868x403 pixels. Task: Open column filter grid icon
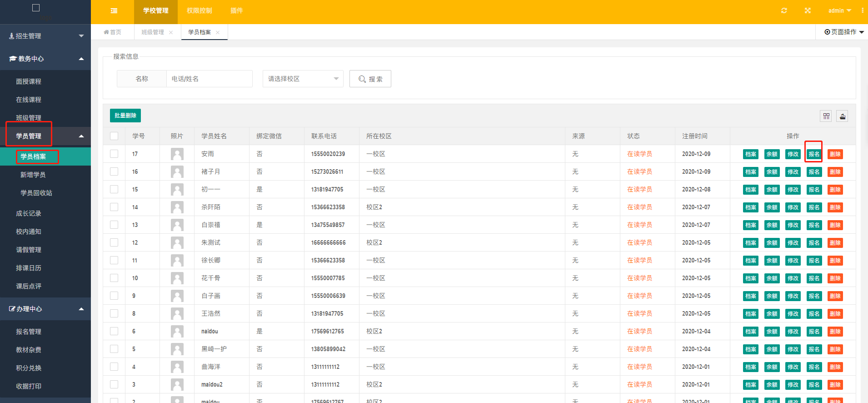[826, 116]
